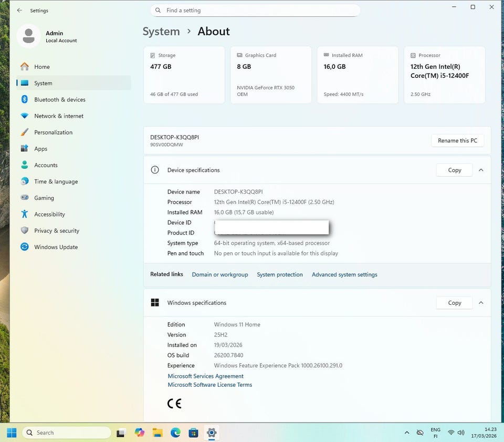The height and width of the screenshot is (442, 504).
Task: Click the Bluetooth icon in sidebar
Action: coord(25,99)
